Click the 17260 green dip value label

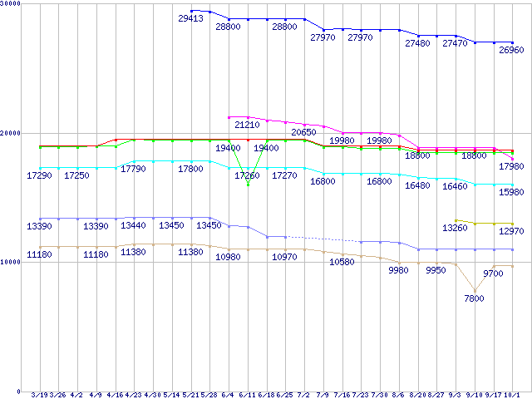pos(247,176)
